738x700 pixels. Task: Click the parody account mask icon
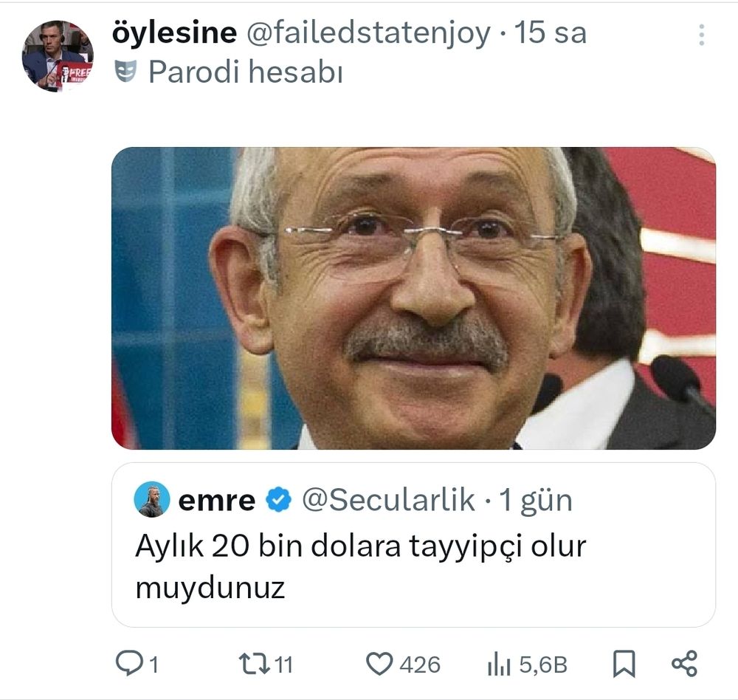[x=125, y=72]
